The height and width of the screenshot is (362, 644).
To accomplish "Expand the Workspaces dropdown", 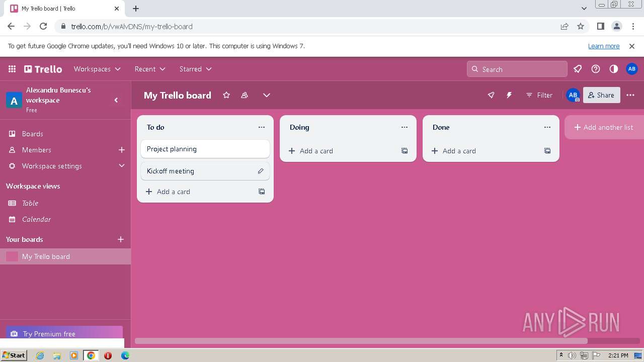I will pyautogui.click(x=97, y=69).
